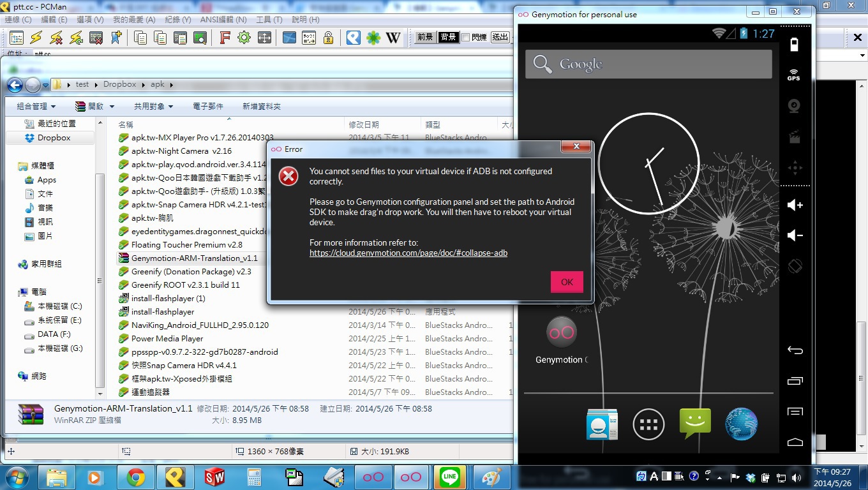
Task: Expand 組合管理 dropdown in Explorer
Action: (x=36, y=107)
